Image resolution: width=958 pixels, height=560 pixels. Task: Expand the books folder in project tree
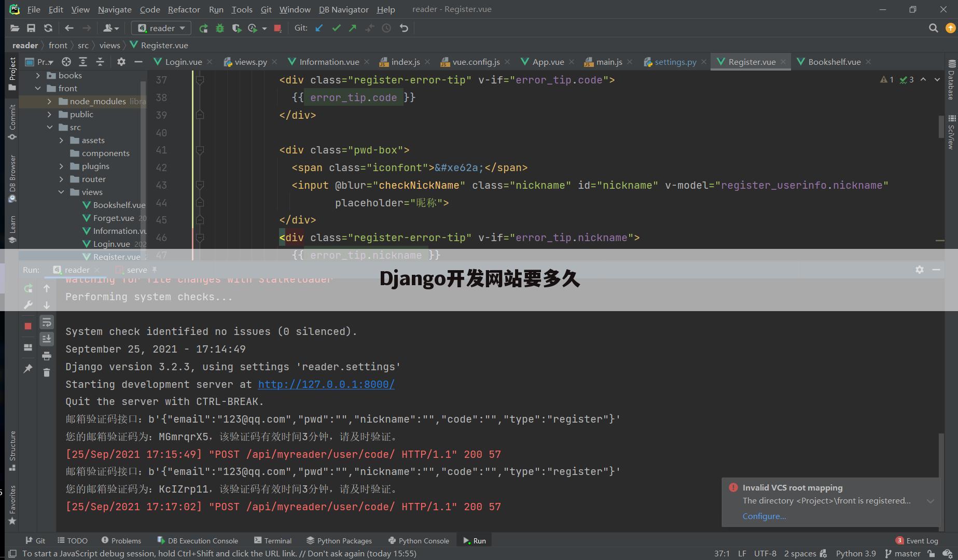(38, 75)
